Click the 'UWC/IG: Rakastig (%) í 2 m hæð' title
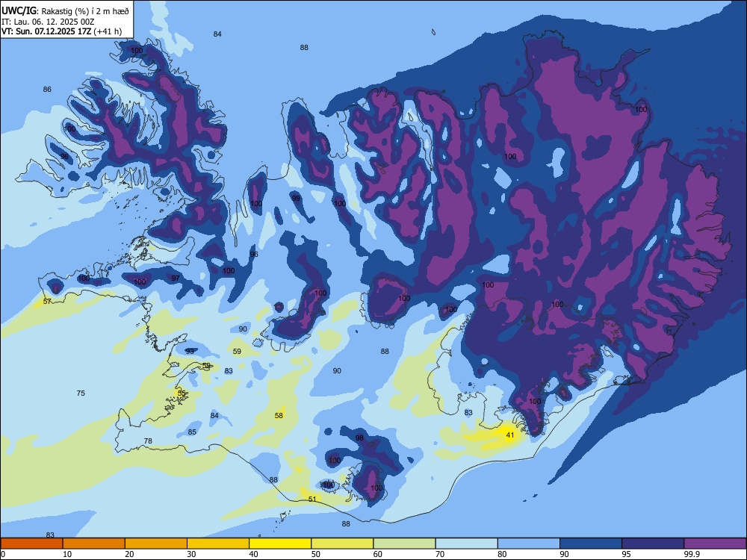 pos(65,10)
